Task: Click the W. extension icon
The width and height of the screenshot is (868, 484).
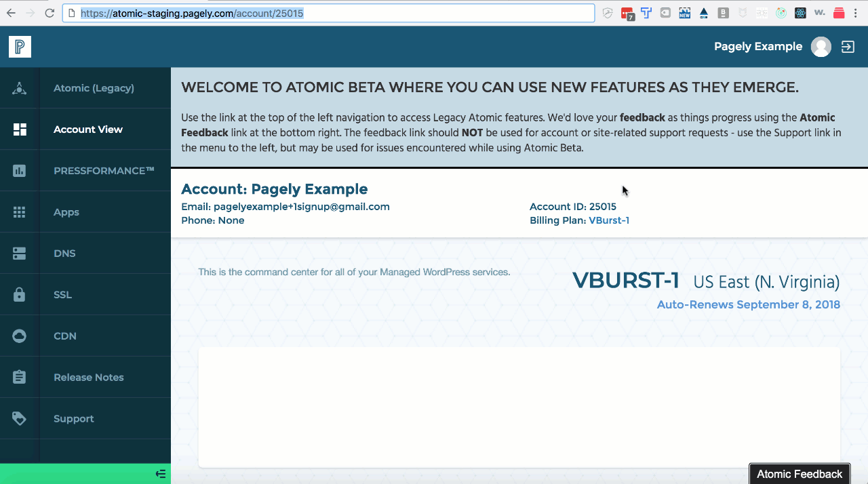Action: coord(820,13)
